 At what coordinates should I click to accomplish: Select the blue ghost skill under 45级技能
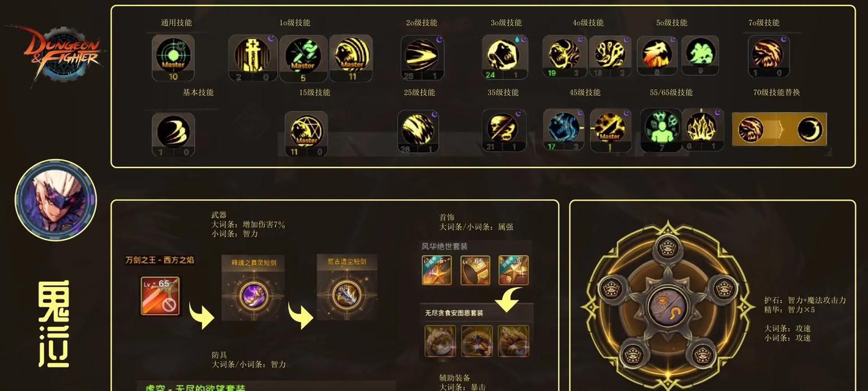(x=563, y=130)
